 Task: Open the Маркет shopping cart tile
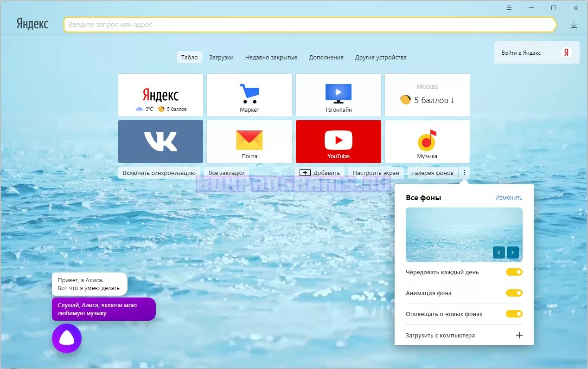click(249, 95)
